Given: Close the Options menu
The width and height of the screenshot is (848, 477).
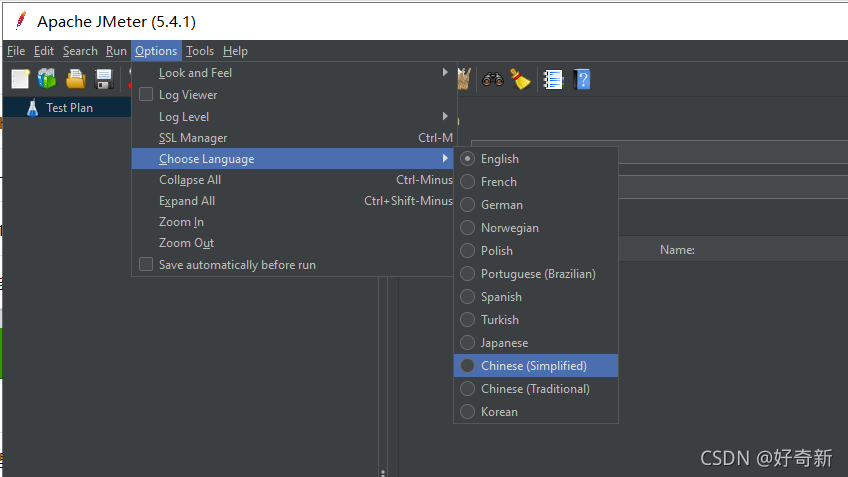Looking at the screenshot, I should point(156,51).
